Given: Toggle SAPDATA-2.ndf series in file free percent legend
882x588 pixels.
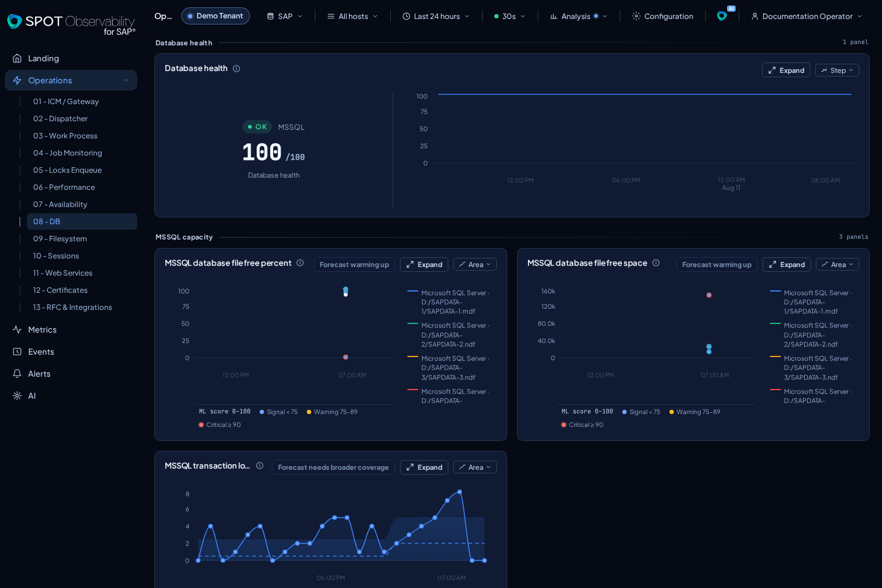Looking at the screenshot, I should (x=449, y=335).
